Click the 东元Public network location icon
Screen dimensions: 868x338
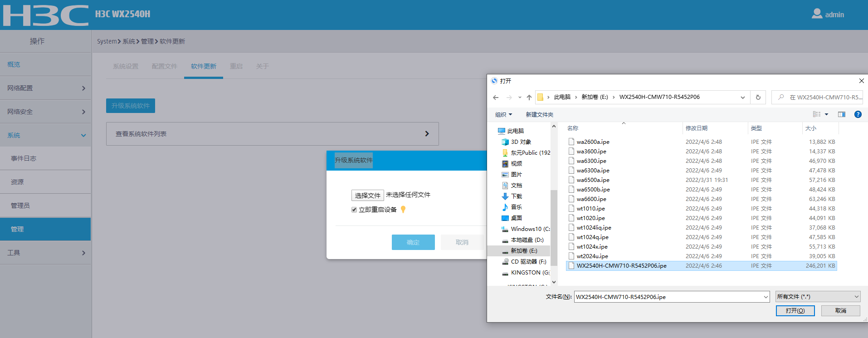pyautogui.click(x=505, y=153)
